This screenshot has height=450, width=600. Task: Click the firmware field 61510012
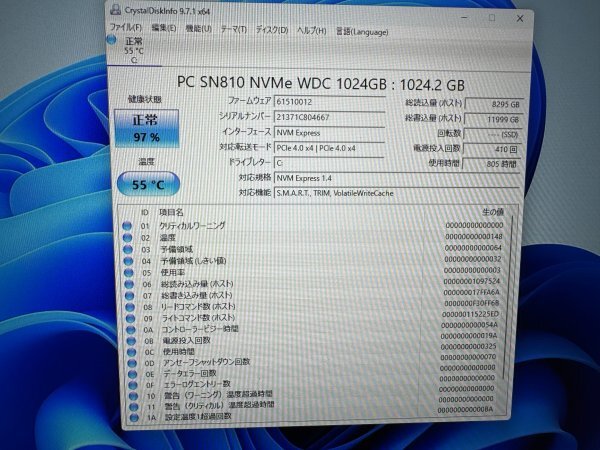[x=329, y=102]
